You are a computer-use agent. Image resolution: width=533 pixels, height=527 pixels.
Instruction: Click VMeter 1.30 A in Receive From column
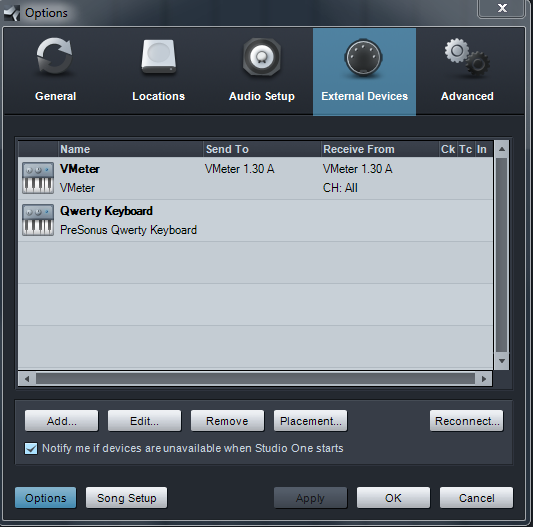pyautogui.click(x=358, y=169)
